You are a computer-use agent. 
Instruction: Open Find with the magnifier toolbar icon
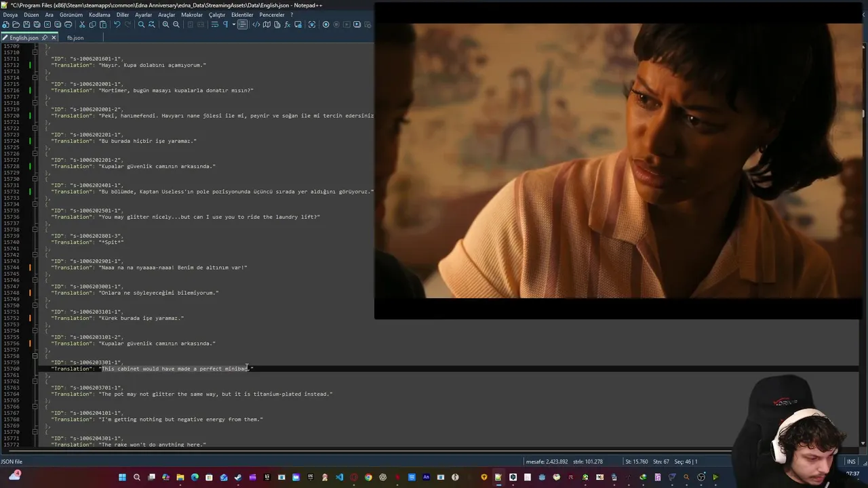142,24
